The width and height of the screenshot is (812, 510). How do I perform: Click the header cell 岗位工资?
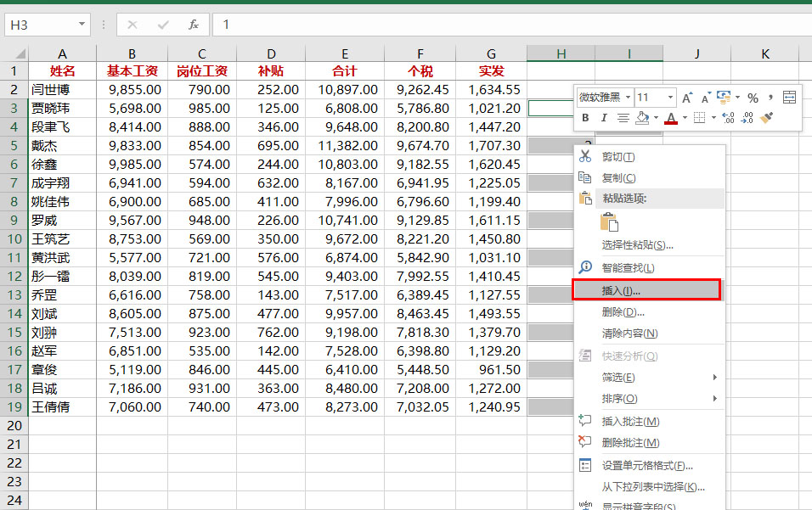pos(202,71)
